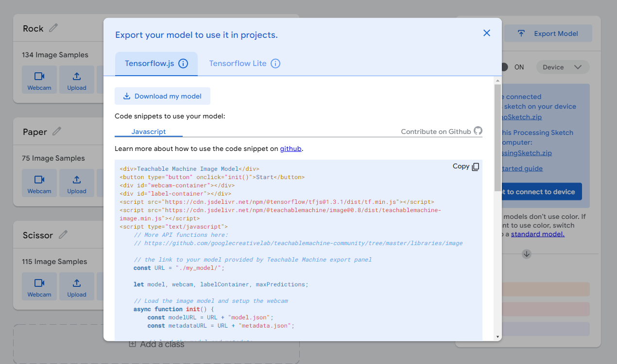Open the started guide link
The image size is (617, 364).
(522, 168)
